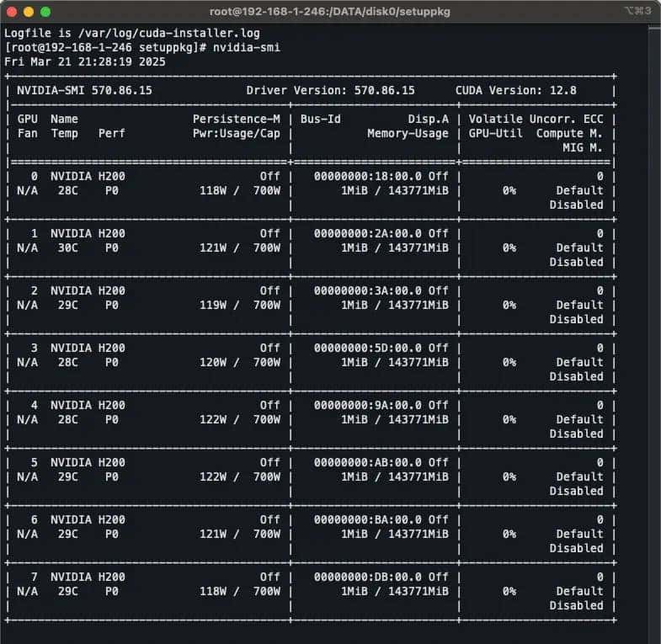Click the Persistence-M column header
The image size is (661, 644).
point(237,119)
